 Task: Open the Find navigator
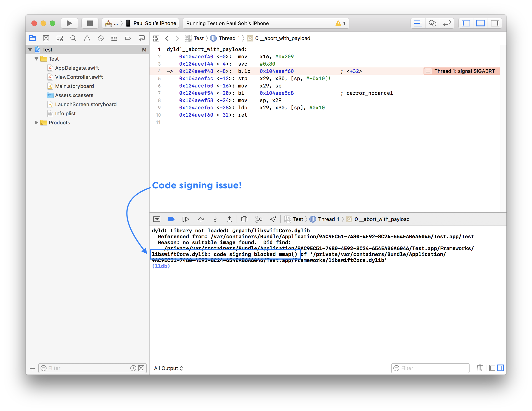[x=73, y=38]
